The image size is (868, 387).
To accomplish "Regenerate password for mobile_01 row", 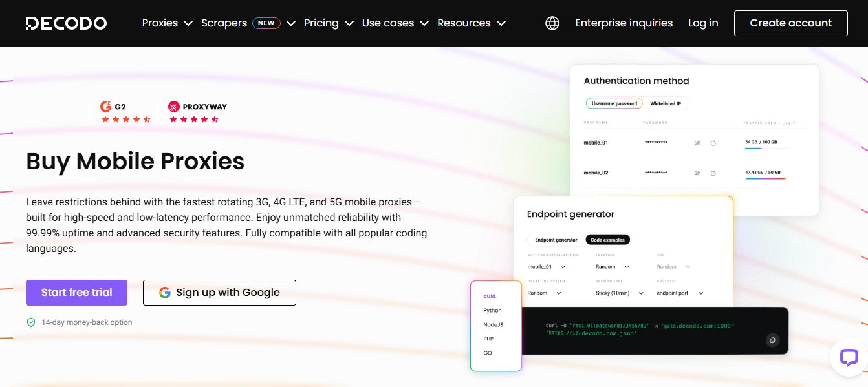I will [713, 143].
